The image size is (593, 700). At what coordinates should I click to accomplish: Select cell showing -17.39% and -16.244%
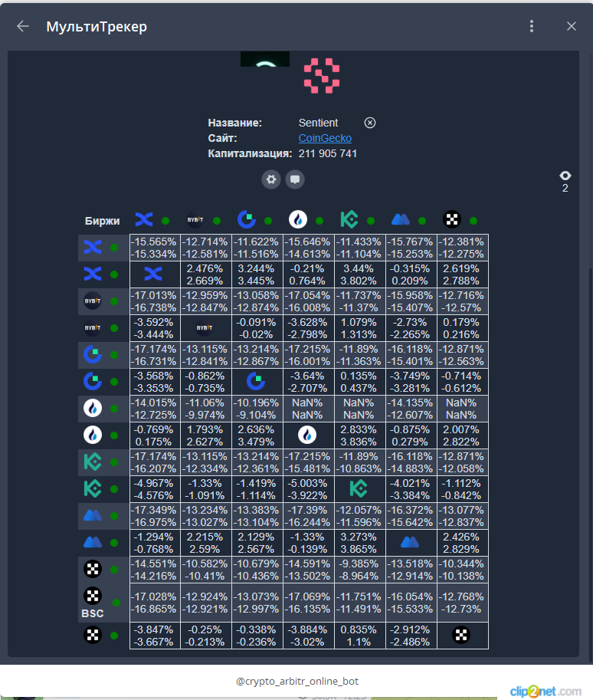pos(308,516)
